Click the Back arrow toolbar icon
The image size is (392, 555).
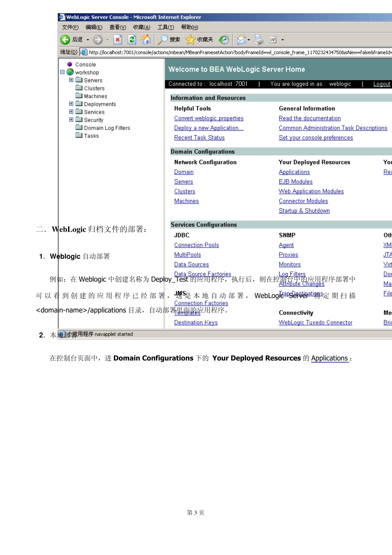point(65,40)
